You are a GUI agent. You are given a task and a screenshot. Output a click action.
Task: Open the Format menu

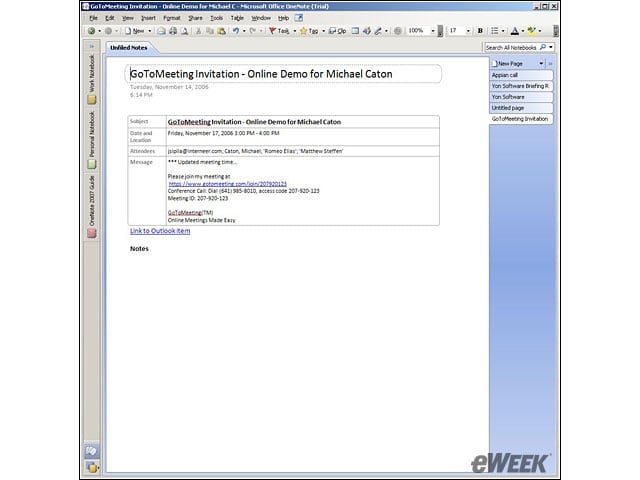[172, 18]
